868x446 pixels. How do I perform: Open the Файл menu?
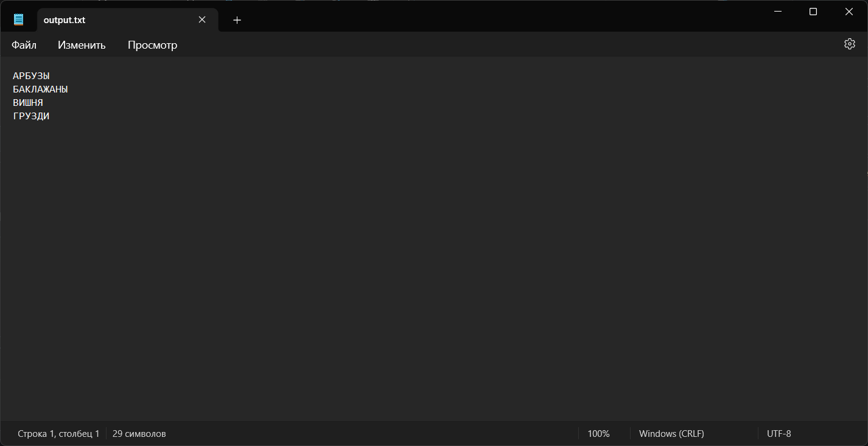tap(24, 45)
